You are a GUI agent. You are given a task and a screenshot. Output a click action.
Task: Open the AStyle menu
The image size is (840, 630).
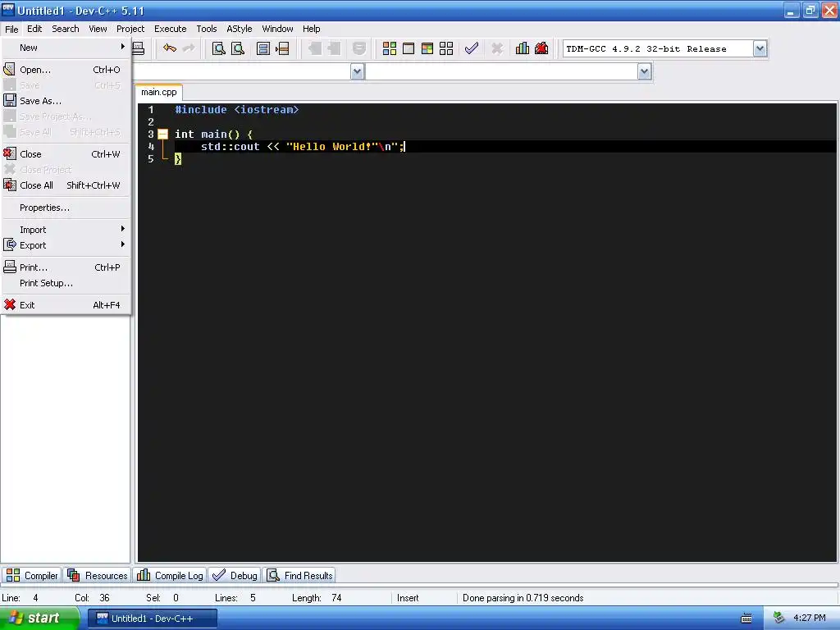point(239,29)
